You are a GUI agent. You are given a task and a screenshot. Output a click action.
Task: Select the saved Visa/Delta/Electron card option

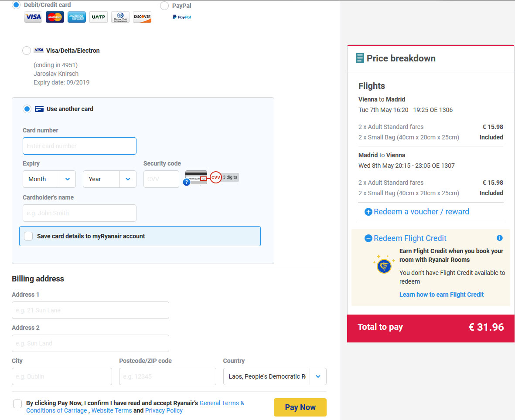[27, 51]
